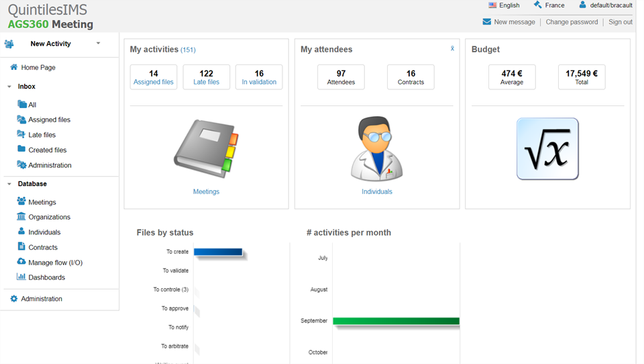This screenshot has height=364, width=644.
Task: Open Assigned files in sidebar
Action: [49, 120]
